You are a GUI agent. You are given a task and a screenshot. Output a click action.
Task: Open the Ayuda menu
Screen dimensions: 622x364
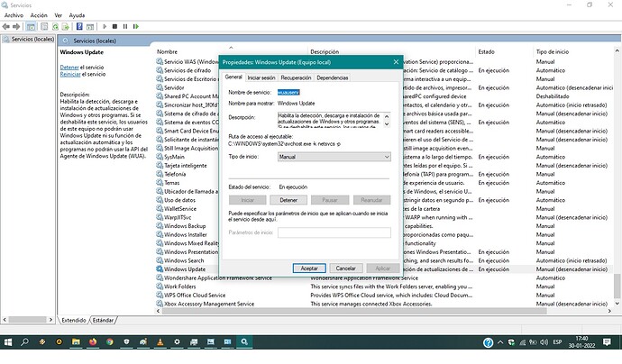point(77,15)
